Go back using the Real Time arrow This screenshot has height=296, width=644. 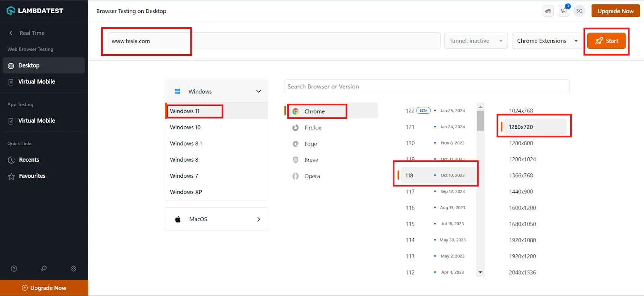pyautogui.click(x=11, y=33)
